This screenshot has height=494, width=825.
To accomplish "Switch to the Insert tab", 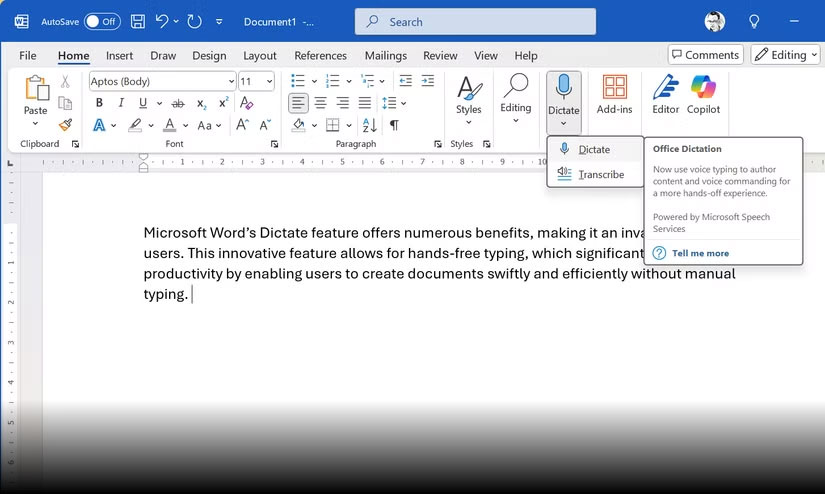I will point(119,56).
